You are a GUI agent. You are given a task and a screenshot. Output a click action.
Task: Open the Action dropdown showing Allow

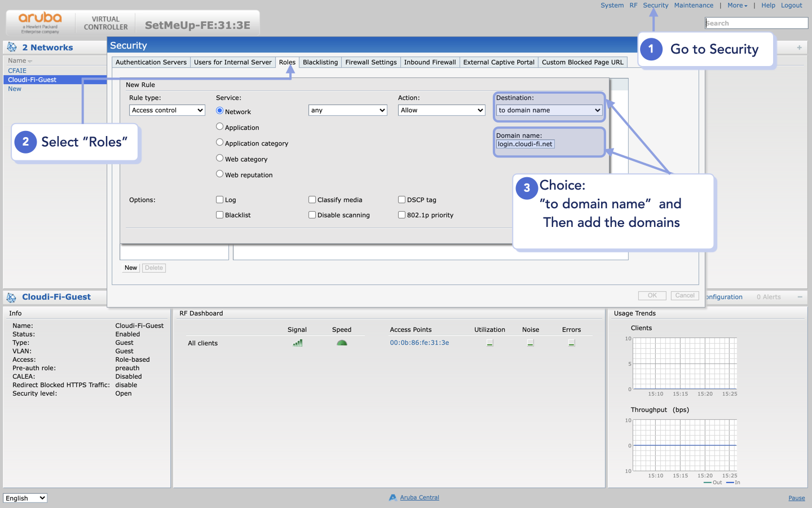pos(441,110)
